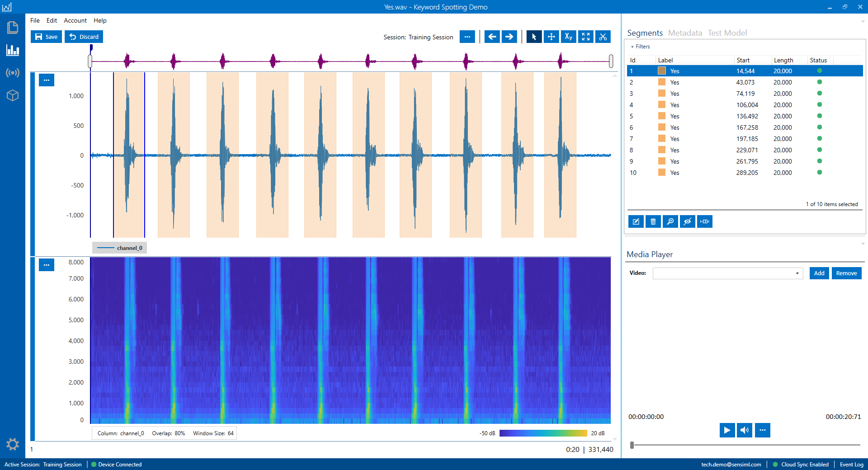
Task: Sort segments by Start column header
Action: [753, 60]
